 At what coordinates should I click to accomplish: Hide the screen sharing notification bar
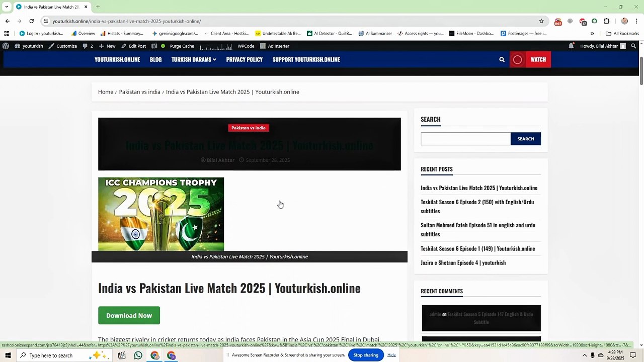click(391, 355)
